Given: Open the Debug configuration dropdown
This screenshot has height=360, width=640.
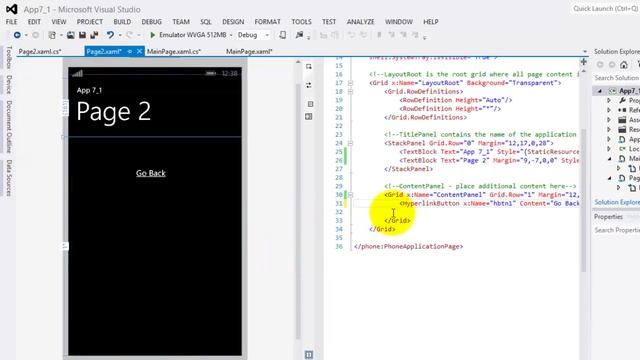Looking at the screenshot, I should (x=267, y=35).
